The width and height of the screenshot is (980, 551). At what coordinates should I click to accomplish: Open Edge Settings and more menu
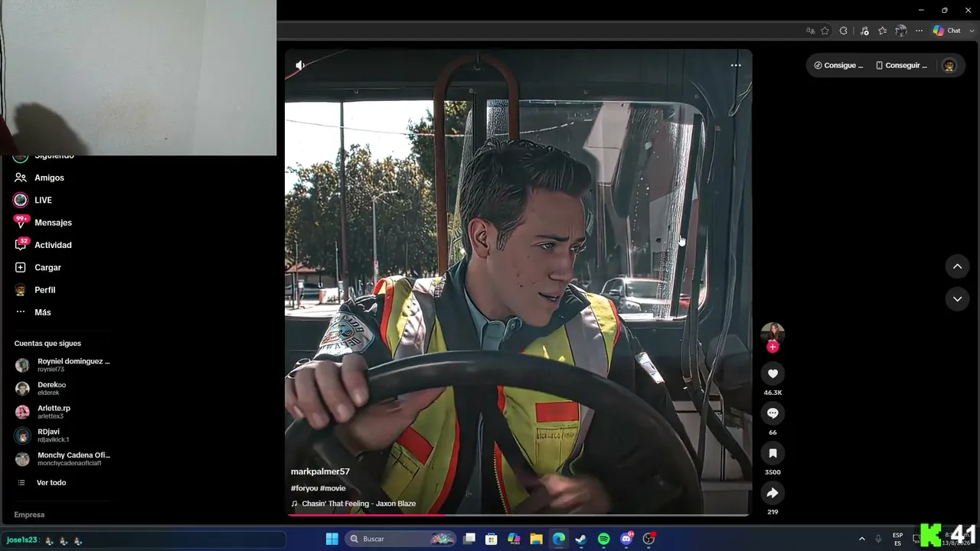(x=920, y=31)
